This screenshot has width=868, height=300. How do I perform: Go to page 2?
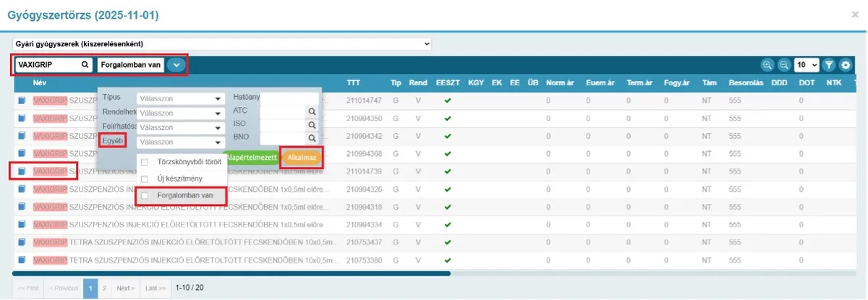[104, 288]
